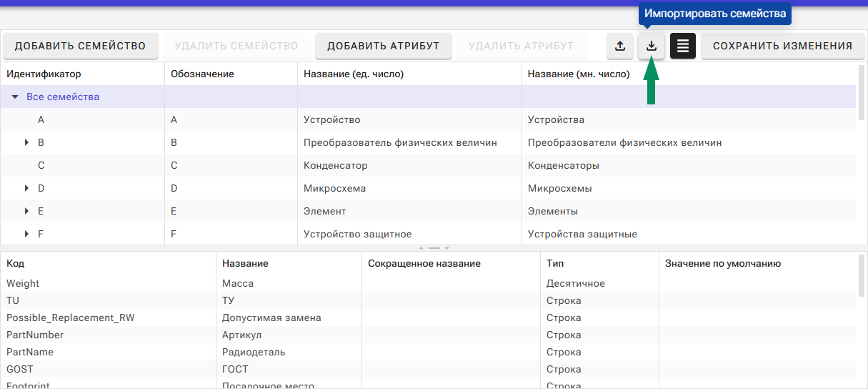
Task: Collapse the Все семейства tree node
Action: tap(15, 97)
